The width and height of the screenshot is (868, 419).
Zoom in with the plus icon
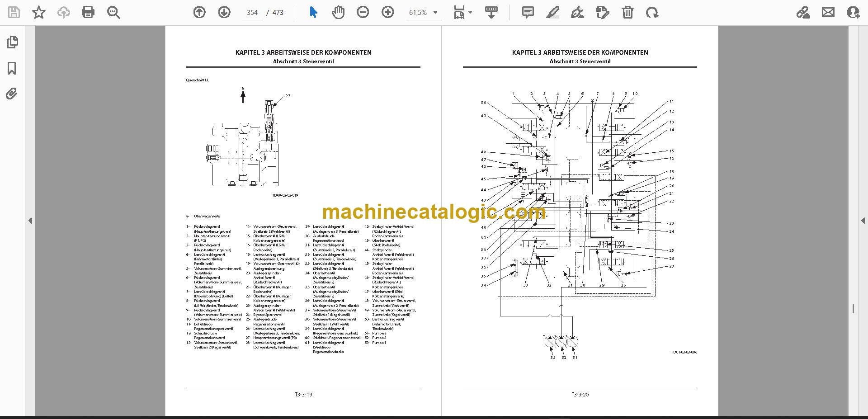coord(387,12)
